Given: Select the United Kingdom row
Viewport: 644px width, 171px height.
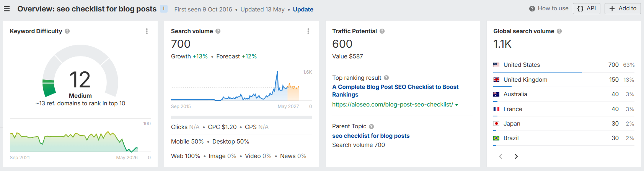Looking at the screenshot, I should click(564, 80).
